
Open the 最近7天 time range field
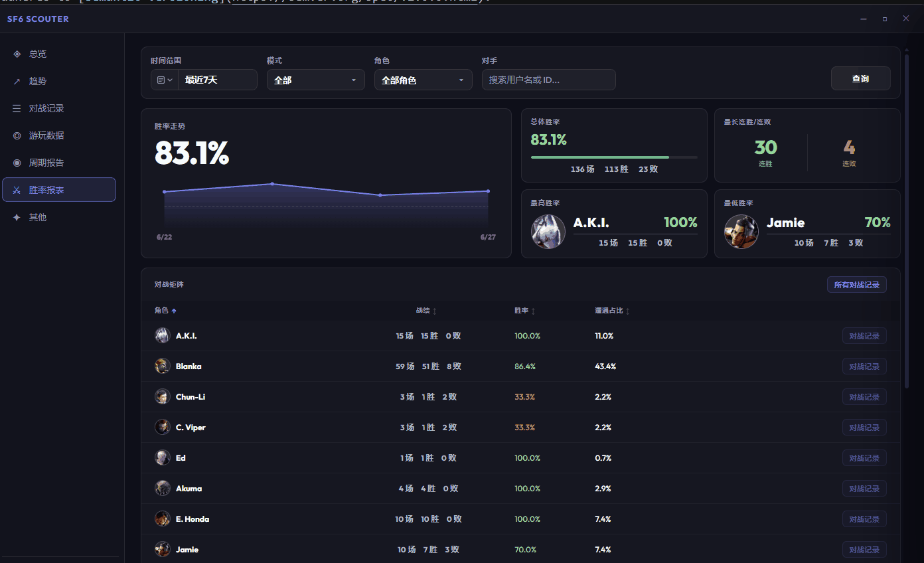point(217,80)
